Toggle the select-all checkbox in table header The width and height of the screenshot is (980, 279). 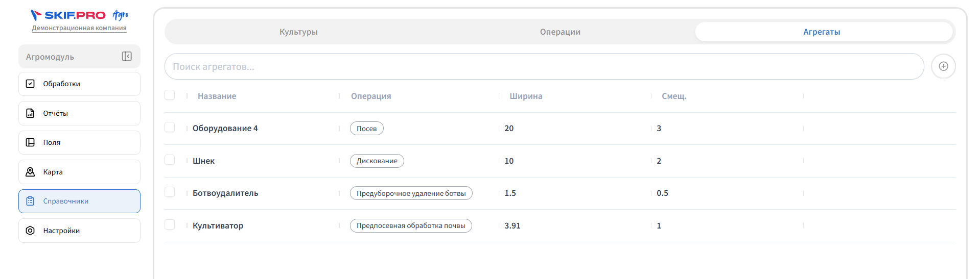point(170,95)
